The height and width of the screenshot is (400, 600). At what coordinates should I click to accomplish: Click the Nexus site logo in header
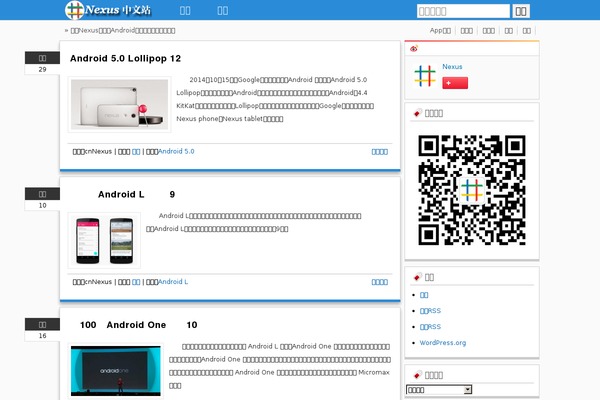tap(108, 11)
